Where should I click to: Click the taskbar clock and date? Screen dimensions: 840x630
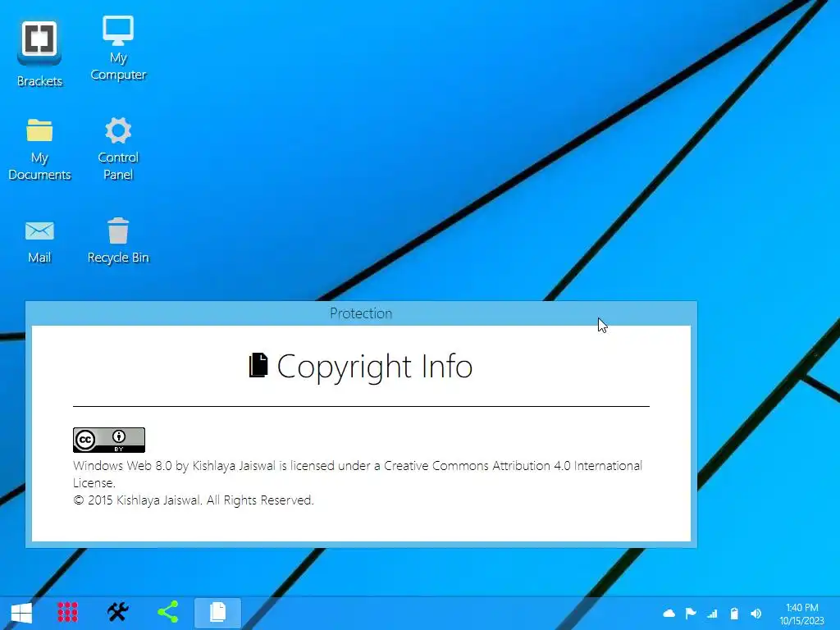pyautogui.click(x=801, y=614)
